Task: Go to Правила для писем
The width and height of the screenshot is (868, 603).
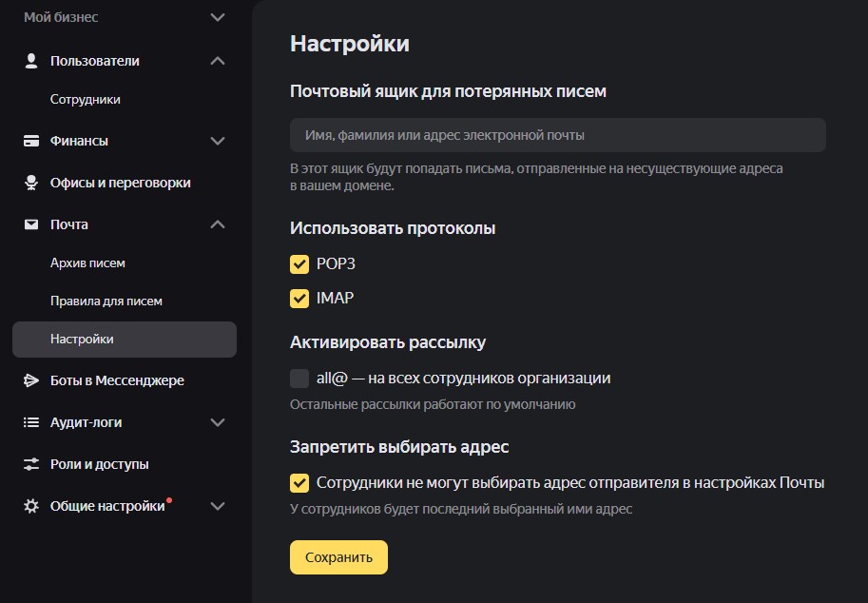Action: [x=106, y=301]
